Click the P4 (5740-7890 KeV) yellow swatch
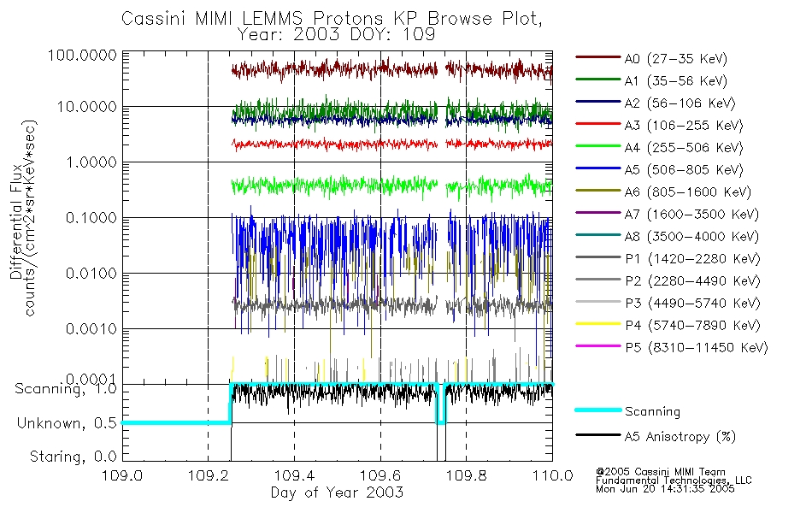812x513 pixels. pyautogui.click(x=597, y=323)
